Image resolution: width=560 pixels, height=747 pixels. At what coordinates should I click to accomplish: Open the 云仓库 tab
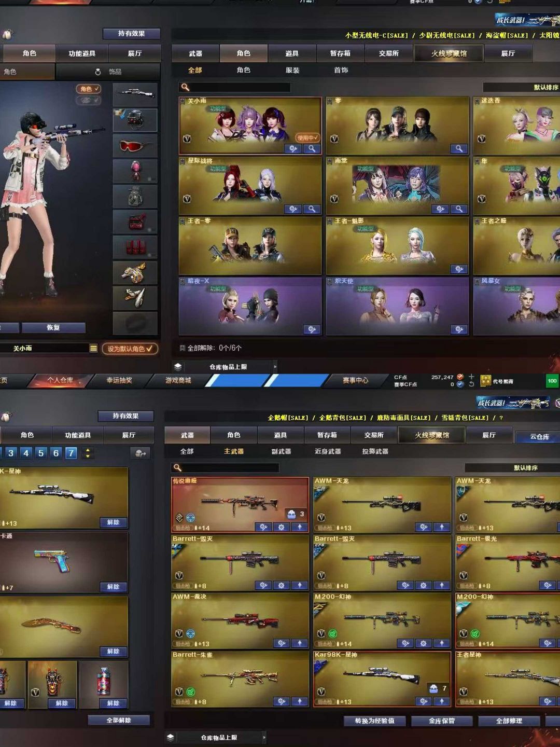click(539, 437)
